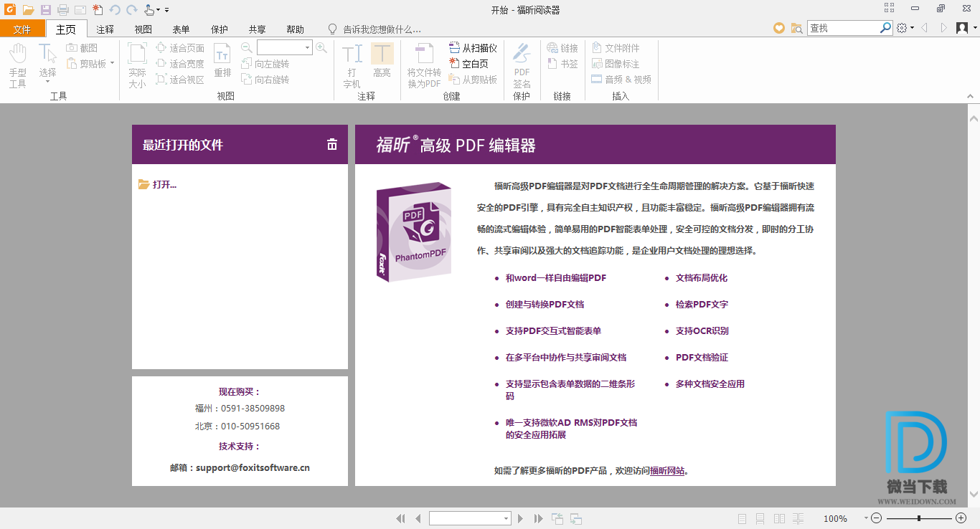Click Open (打开...) in recent files
The image size is (980, 529).
pyautogui.click(x=157, y=184)
